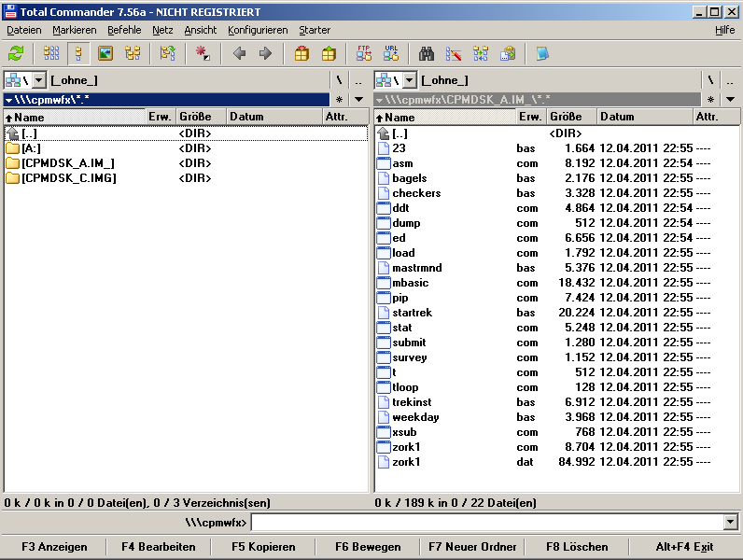Click in the command line input field

point(487,523)
